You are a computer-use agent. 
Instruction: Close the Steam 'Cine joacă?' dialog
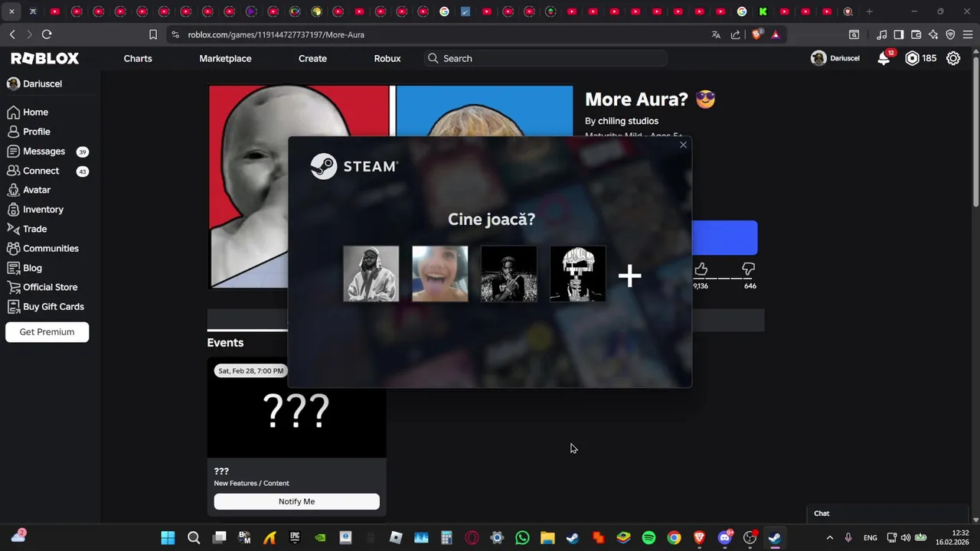(x=683, y=145)
